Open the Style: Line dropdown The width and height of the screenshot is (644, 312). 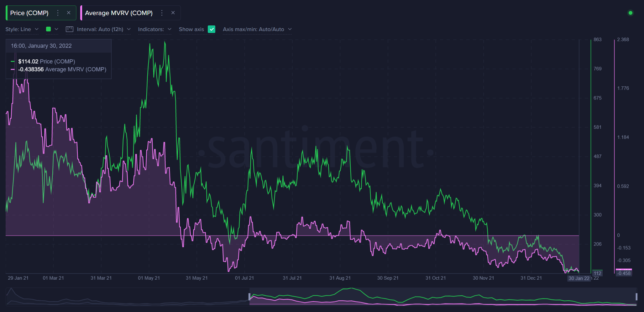pyautogui.click(x=22, y=29)
